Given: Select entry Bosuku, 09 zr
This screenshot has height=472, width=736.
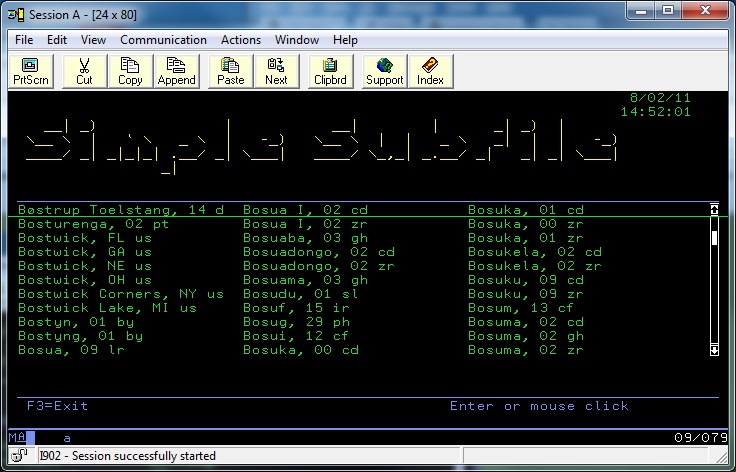Looking at the screenshot, I should pos(526,294).
